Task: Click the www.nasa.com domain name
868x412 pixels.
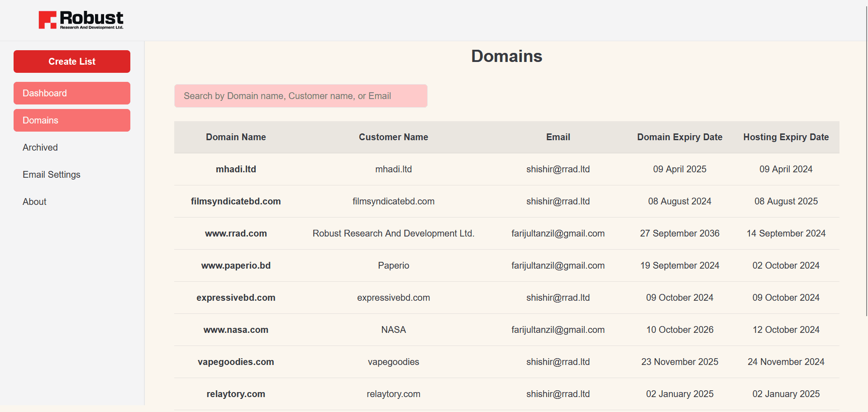Action: (236, 330)
